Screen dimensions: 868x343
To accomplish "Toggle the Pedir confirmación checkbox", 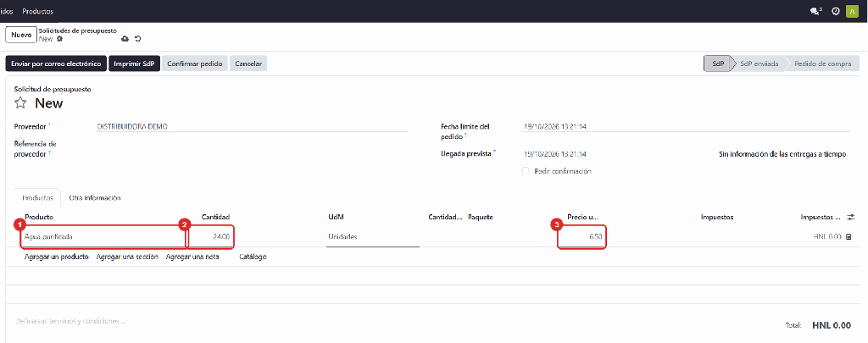I will click(x=526, y=171).
